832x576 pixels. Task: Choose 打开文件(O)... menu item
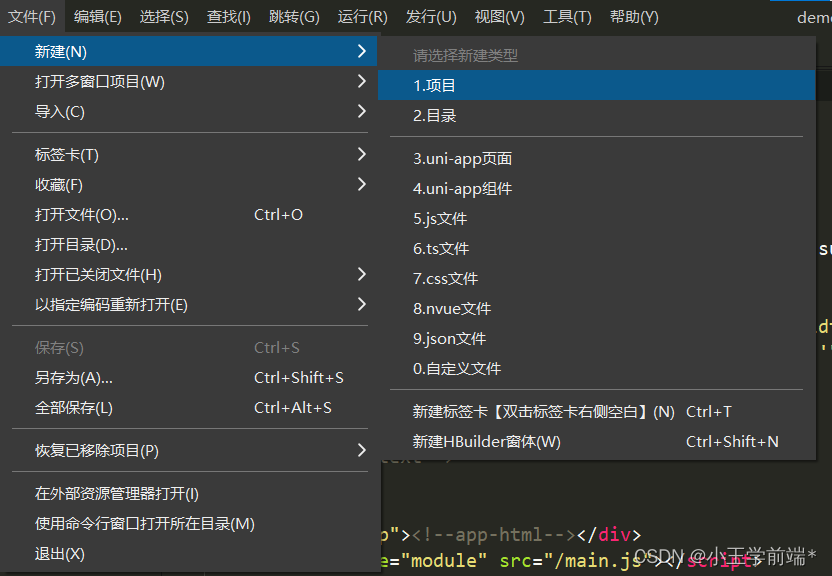click(x=188, y=215)
